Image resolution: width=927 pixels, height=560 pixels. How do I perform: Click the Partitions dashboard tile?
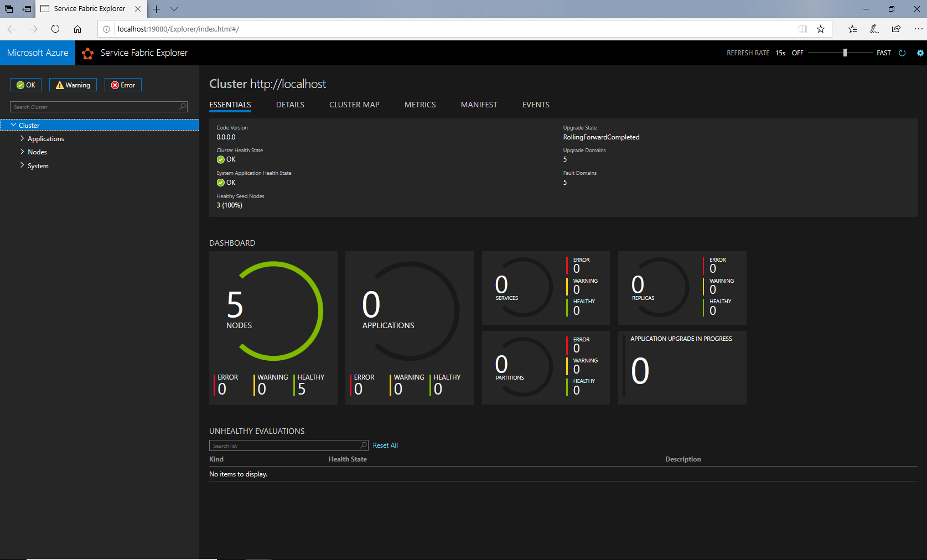pyautogui.click(x=546, y=367)
